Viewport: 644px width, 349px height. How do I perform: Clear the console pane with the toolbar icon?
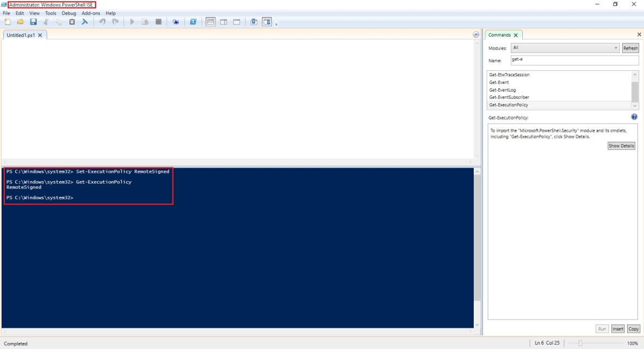85,22
